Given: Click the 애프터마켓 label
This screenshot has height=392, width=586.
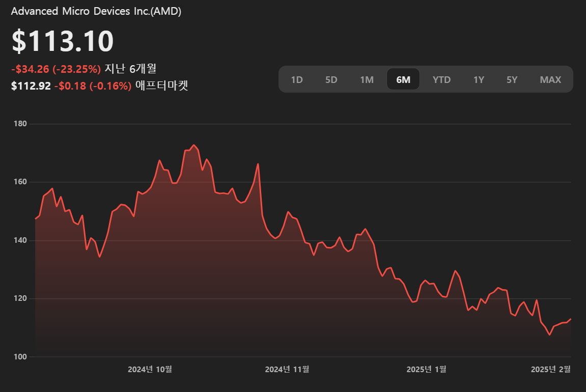Looking at the screenshot, I should [161, 86].
